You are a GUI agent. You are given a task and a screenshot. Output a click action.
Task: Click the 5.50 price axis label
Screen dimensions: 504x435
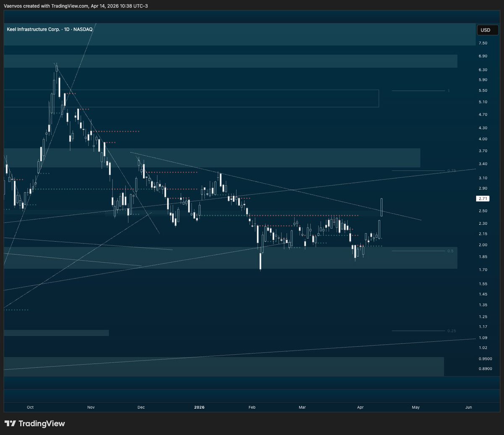pyautogui.click(x=483, y=90)
